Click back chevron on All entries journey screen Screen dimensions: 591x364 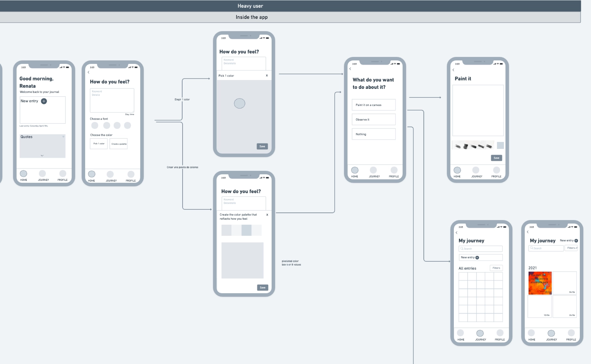click(457, 233)
